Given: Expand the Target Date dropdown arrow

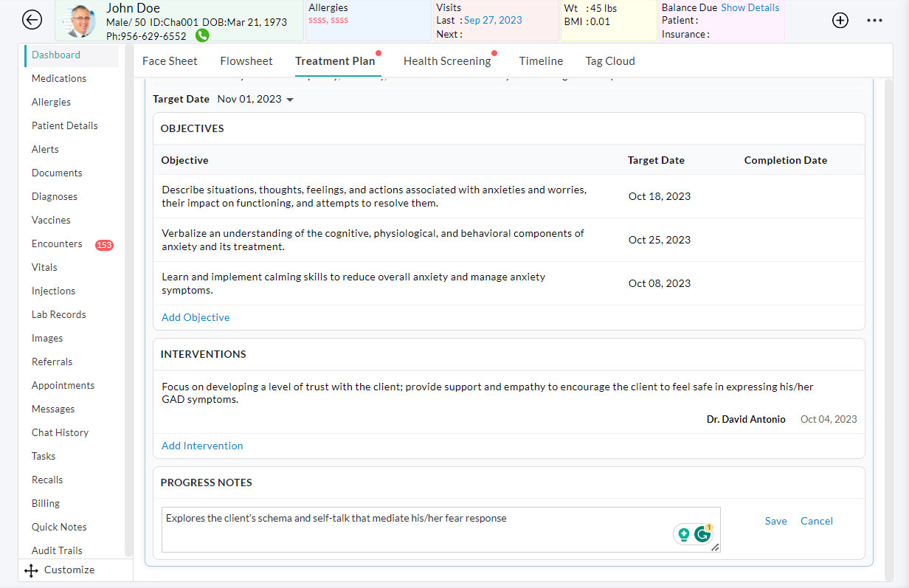Looking at the screenshot, I should [290, 100].
